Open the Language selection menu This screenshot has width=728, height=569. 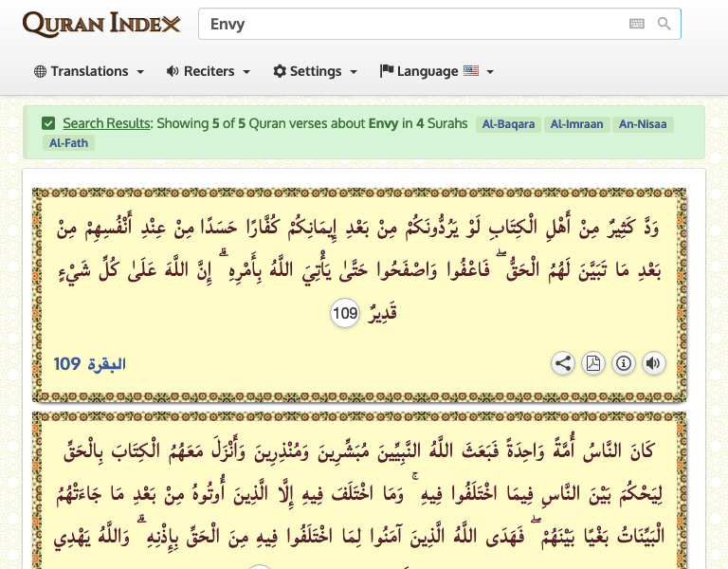[x=436, y=71]
